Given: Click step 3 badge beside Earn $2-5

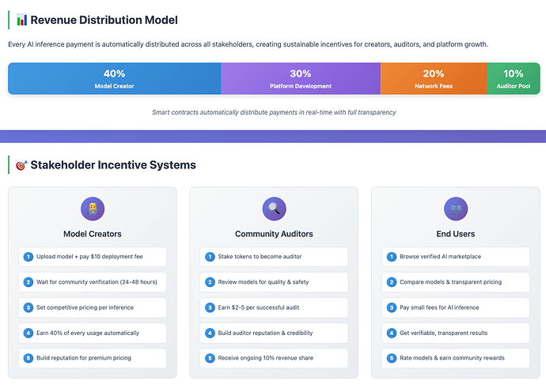Looking at the screenshot, I should tap(210, 307).
